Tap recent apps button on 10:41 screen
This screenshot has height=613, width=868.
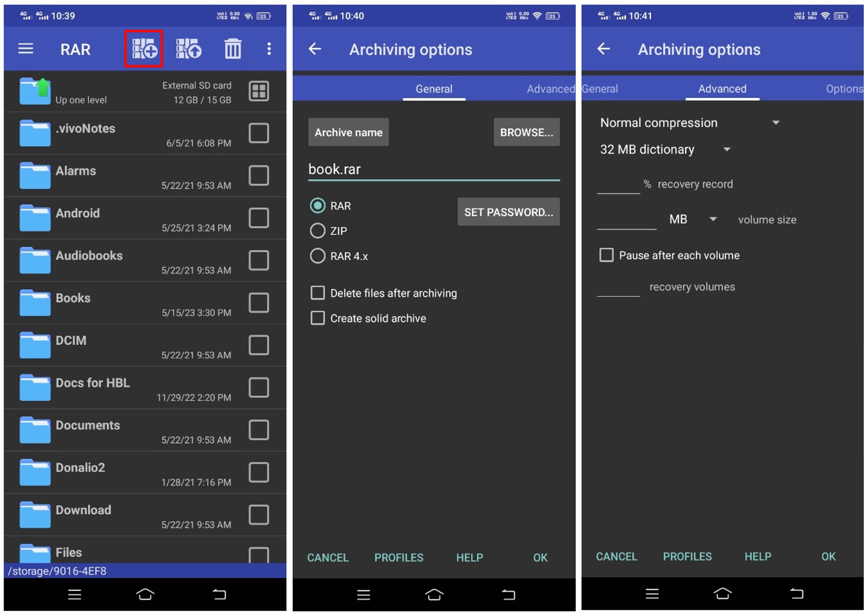pyautogui.click(x=652, y=594)
